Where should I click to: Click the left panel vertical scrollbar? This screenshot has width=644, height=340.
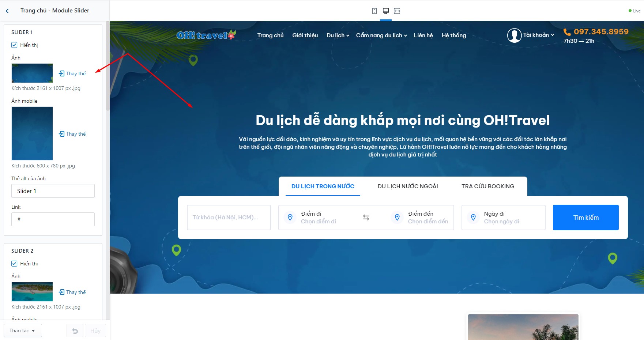(108, 66)
